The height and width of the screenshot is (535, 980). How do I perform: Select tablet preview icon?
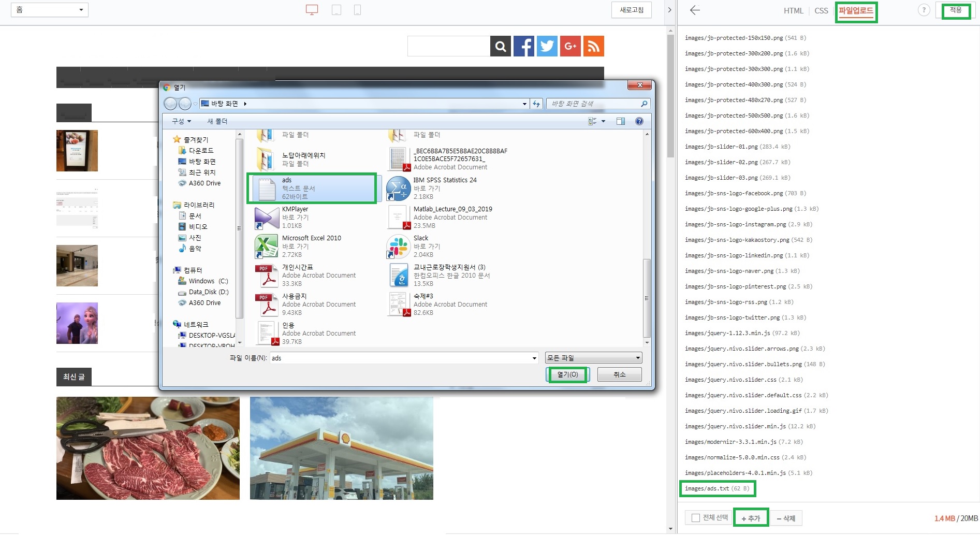coord(337,10)
